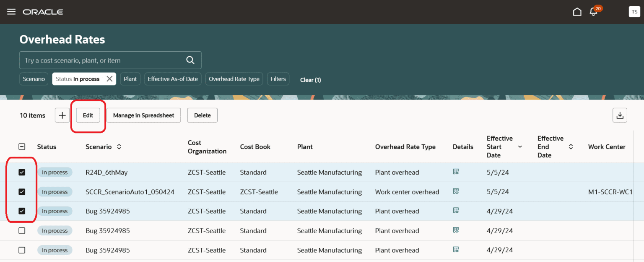
Task: Click the home icon in the header
Action: point(577,11)
